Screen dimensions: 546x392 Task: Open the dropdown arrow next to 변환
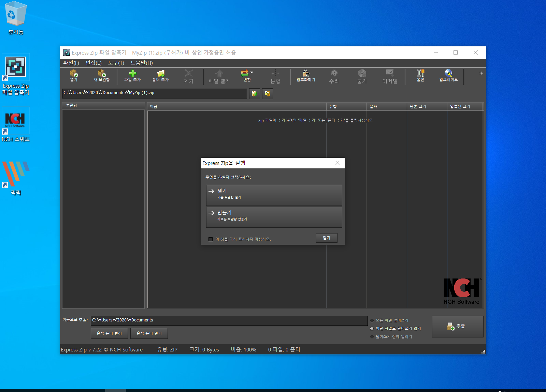pos(252,73)
